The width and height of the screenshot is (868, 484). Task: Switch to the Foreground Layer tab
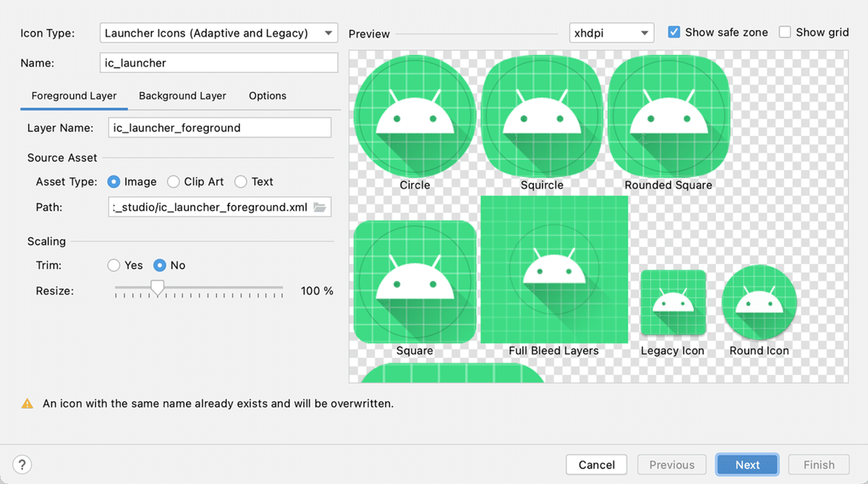click(74, 95)
